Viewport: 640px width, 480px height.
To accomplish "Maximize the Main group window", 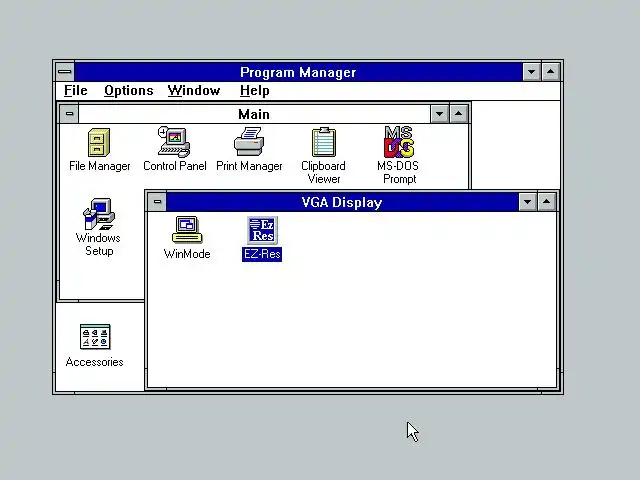I will (x=458, y=114).
